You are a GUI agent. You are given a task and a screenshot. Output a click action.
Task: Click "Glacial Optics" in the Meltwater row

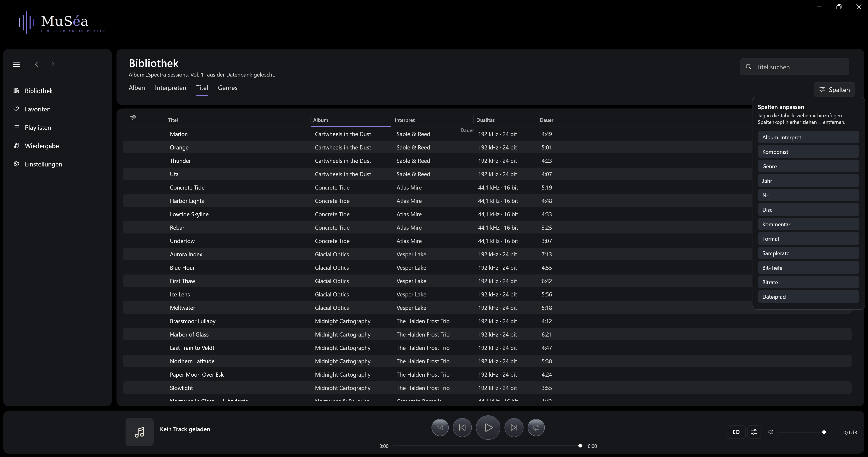(332, 308)
